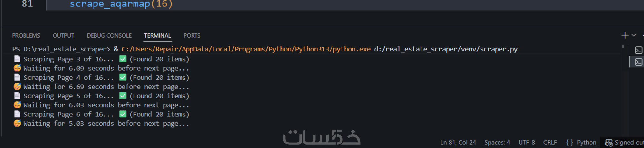Switch to the PORTS tab
Screen dimensions: 644x148
tap(192, 36)
